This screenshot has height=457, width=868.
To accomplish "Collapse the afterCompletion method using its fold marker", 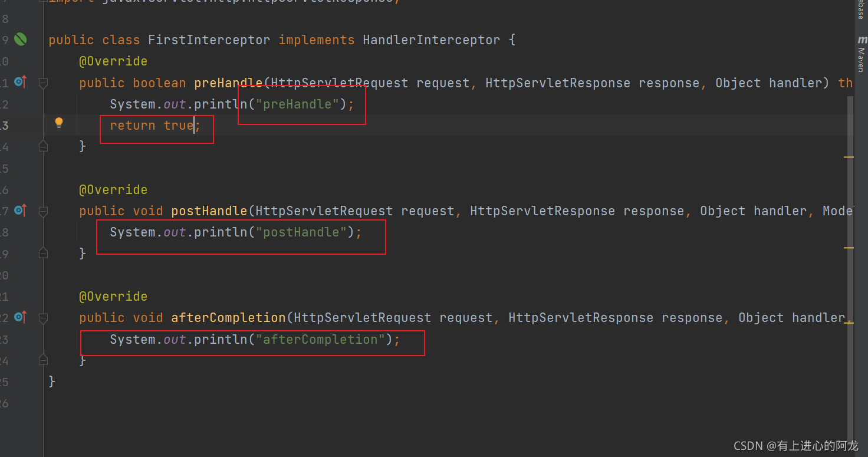I will [43, 318].
